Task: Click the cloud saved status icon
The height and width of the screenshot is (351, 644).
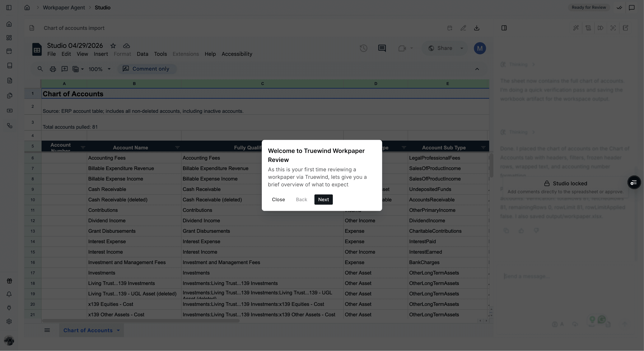Action: [x=126, y=46]
